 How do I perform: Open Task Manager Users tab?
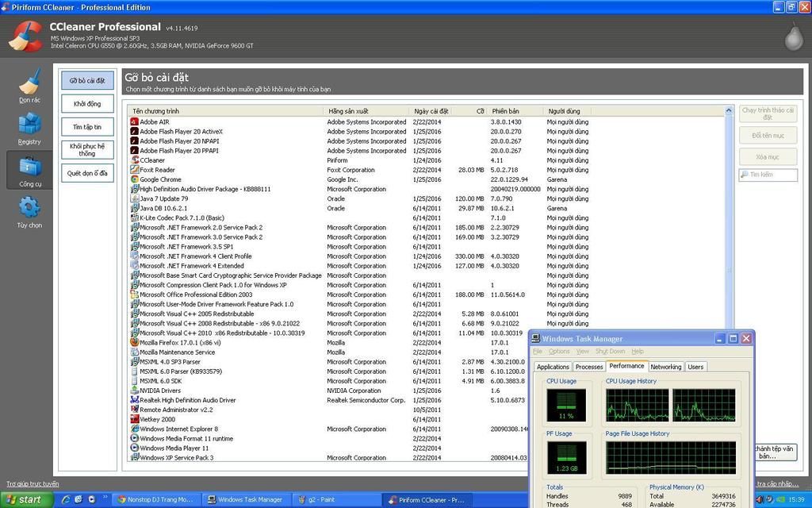(695, 367)
